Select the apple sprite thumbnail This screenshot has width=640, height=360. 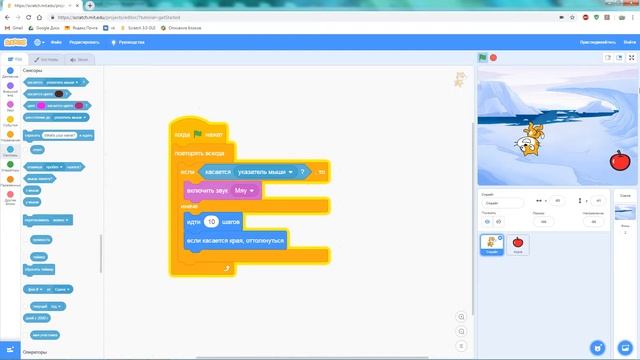518,244
